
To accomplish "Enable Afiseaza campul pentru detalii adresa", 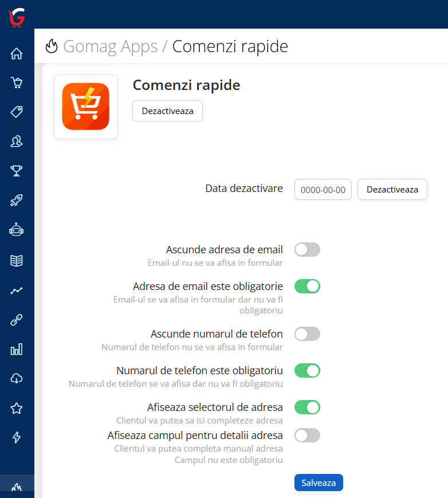I will [x=307, y=436].
